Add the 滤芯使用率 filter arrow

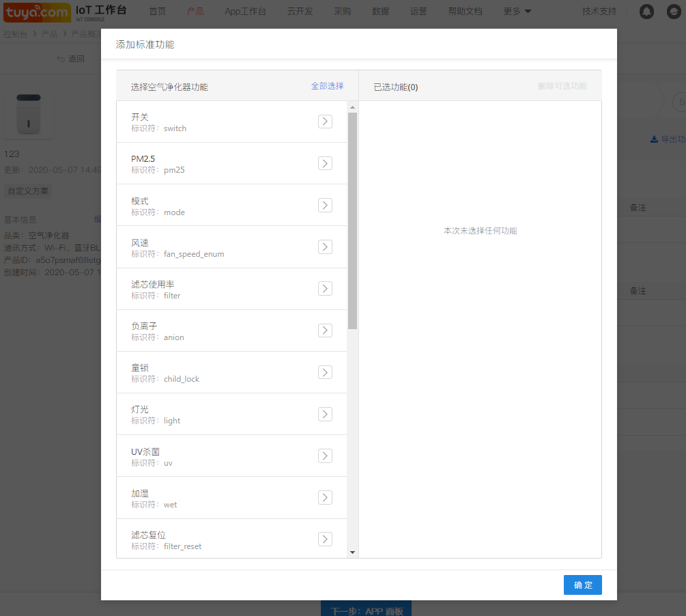[325, 288]
